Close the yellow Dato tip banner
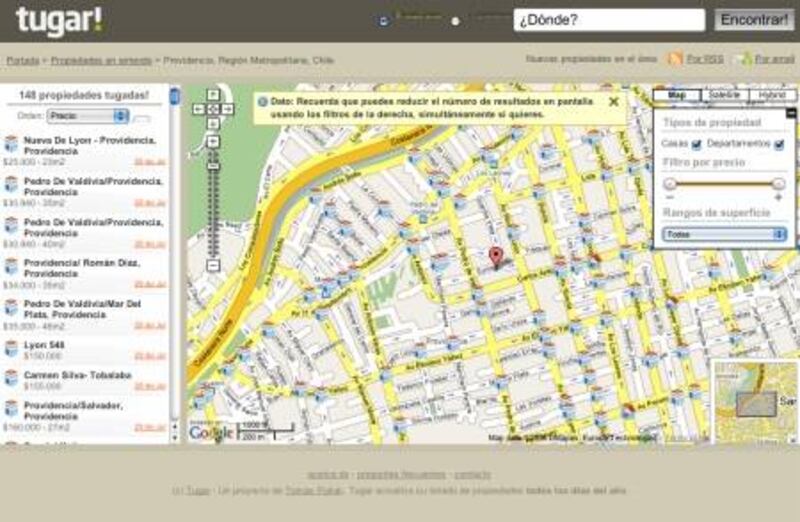The image size is (800, 522). [613, 101]
